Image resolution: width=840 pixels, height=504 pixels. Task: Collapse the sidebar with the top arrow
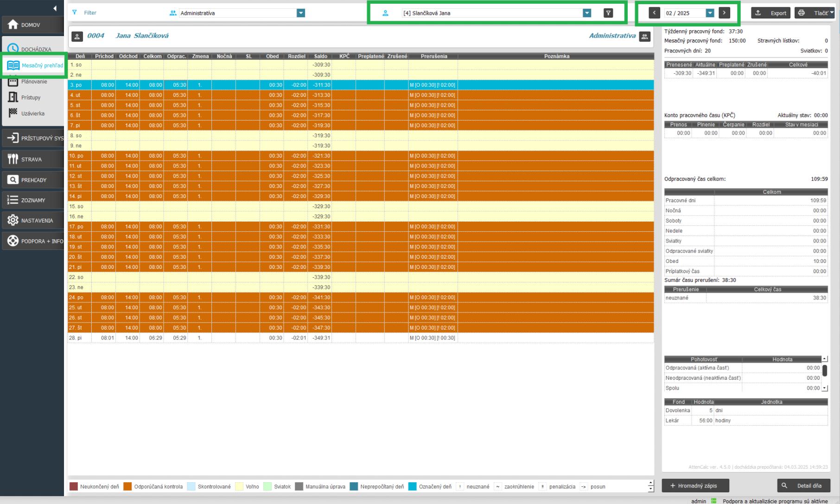pos(55,8)
